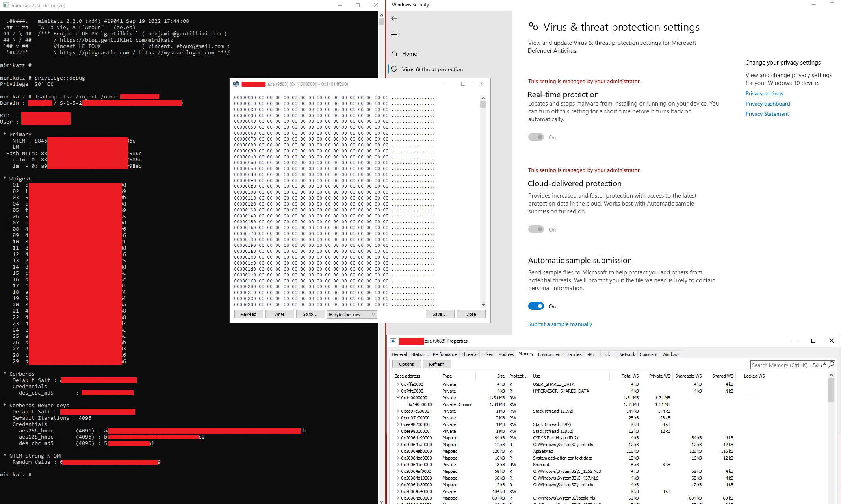Image resolution: width=841 pixels, height=504 pixels.
Task: Click the magnifier icon in Search Memory box
Action: click(x=831, y=365)
